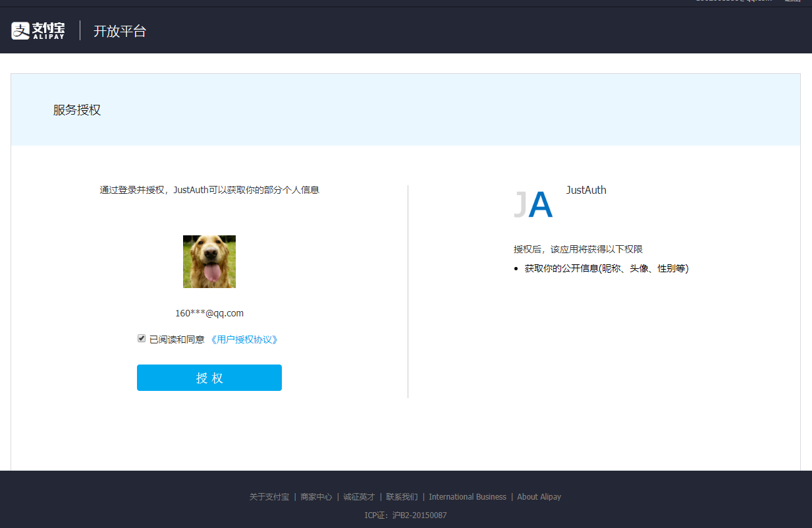Click the JustAuth JA logo
812x528 pixels.
pyautogui.click(x=533, y=204)
